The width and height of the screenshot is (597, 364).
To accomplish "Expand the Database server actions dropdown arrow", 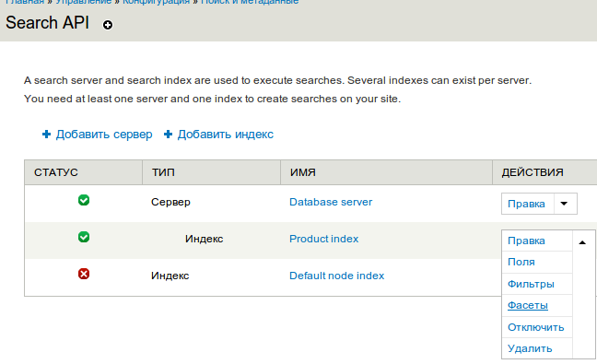I will (564, 204).
